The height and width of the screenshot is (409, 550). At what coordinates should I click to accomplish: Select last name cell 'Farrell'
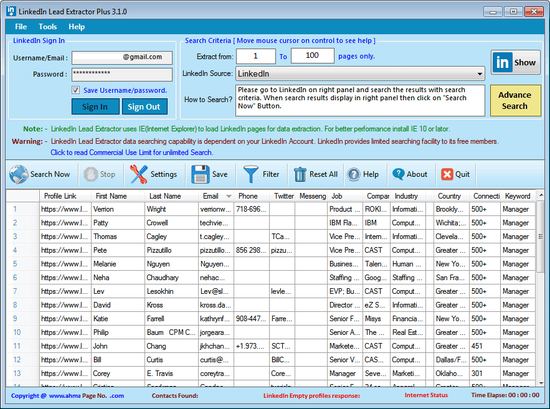[172, 319]
